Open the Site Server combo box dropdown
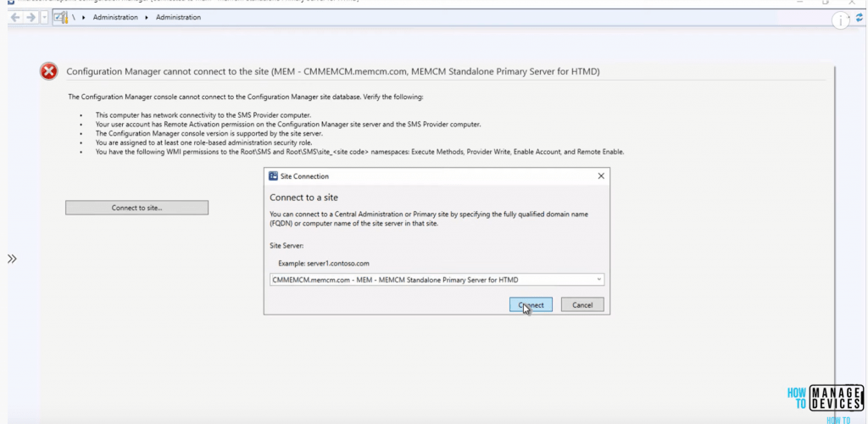 click(599, 280)
